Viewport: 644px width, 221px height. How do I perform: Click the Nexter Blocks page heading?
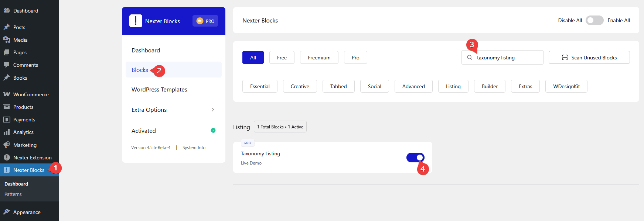[x=260, y=21]
